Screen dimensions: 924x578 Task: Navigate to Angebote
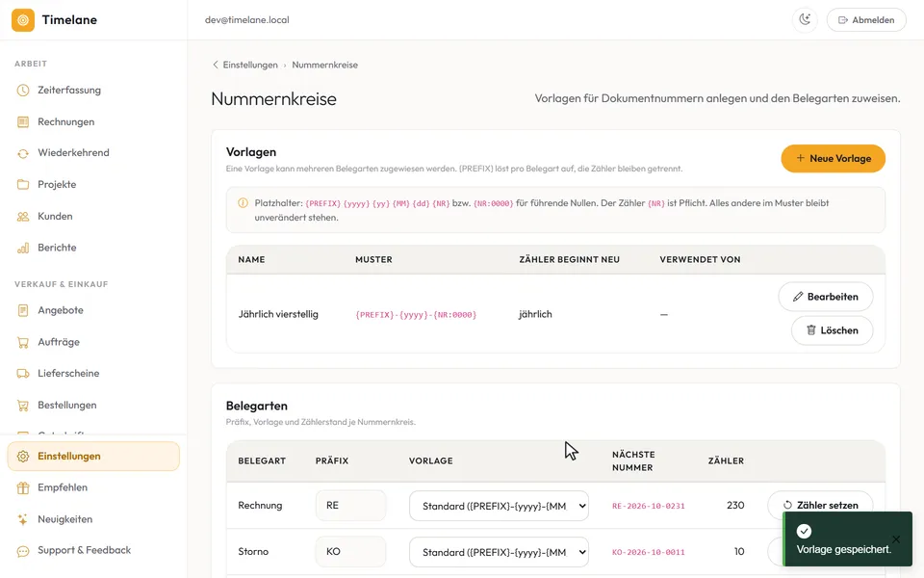point(60,310)
